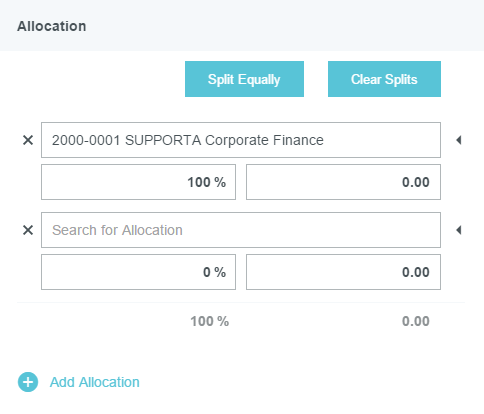
Task: Click the Search for Allocation placeholder text
Action: tap(117, 230)
